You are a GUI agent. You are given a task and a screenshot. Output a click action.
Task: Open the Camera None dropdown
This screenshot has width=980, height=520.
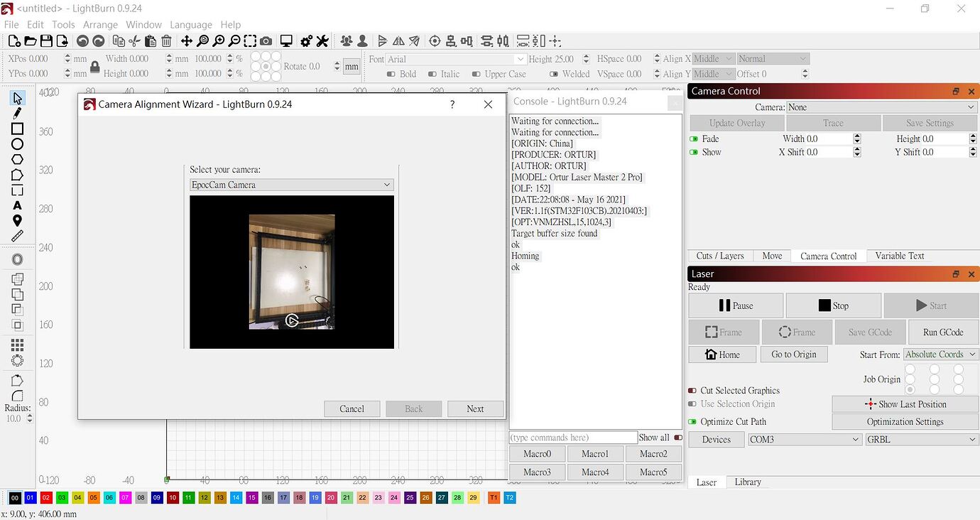(x=882, y=107)
